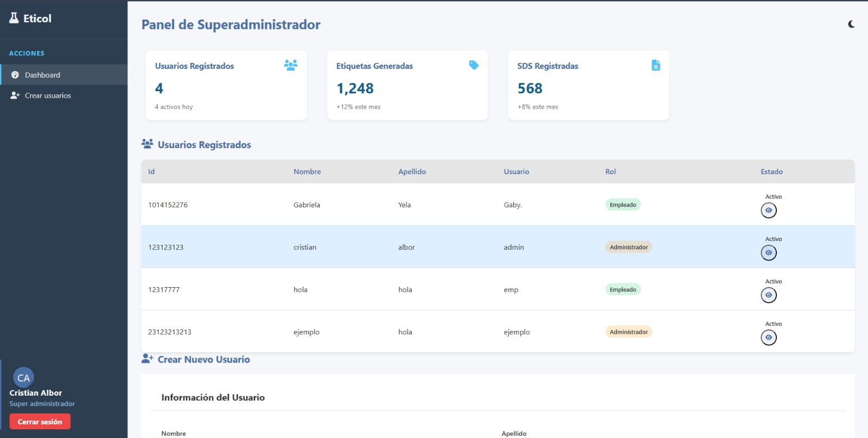Click the Empleado badge for Gabriela
The height and width of the screenshot is (438, 868).
(x=623, y=205)
